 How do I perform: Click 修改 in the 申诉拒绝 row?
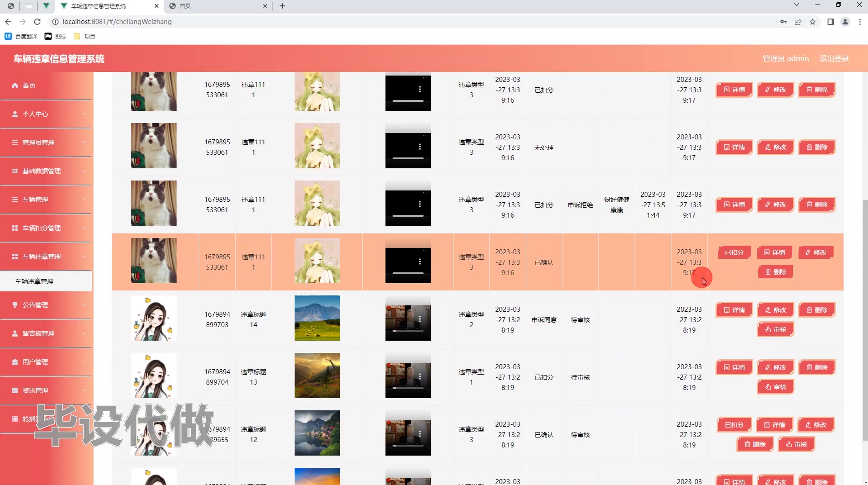tap(775, 204)
